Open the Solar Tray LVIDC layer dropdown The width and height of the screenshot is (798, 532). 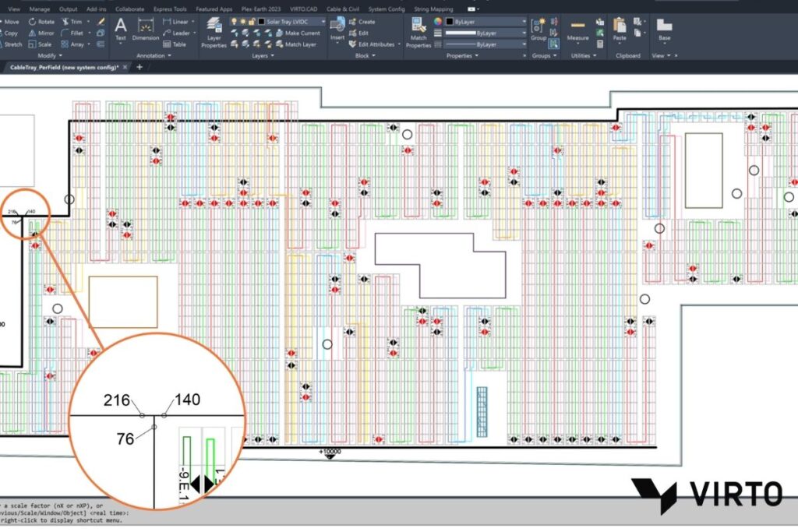tap(323, 22)
